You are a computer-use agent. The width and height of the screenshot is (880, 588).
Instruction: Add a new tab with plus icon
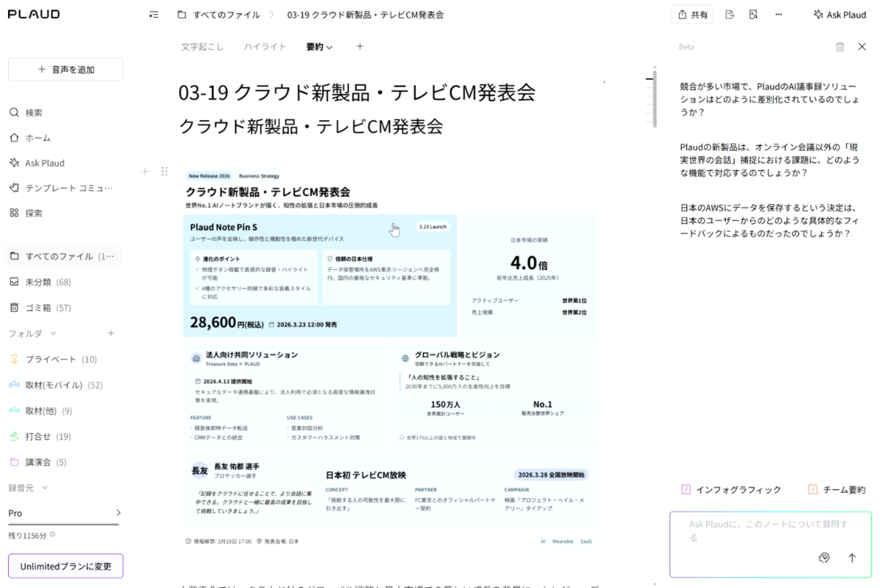[x=359, y=46]
